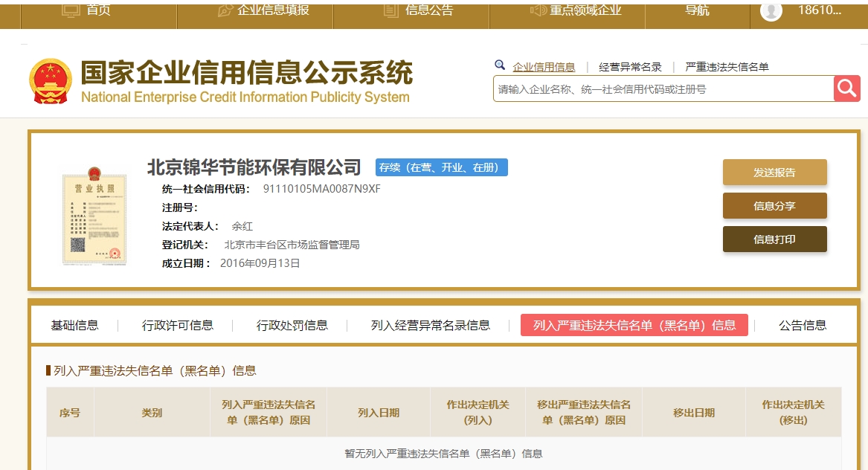
Task: Open the business license thumbnail image
Action: [94, 216]
